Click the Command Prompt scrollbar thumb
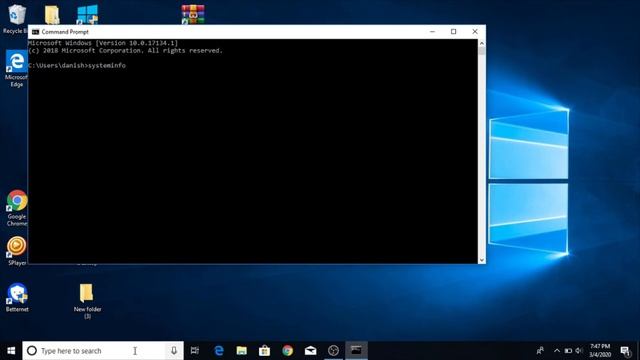 [482, 51]
